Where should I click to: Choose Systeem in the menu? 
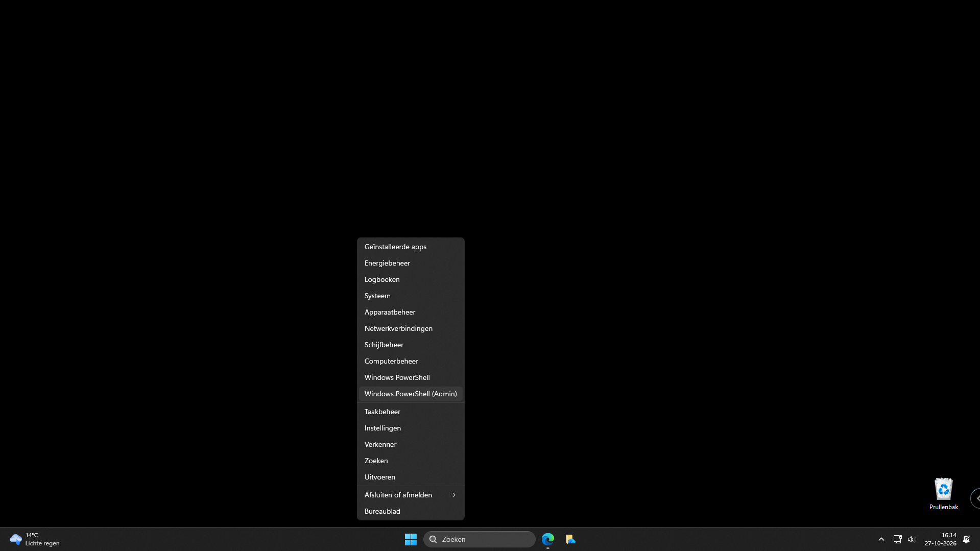pos(411,296)
